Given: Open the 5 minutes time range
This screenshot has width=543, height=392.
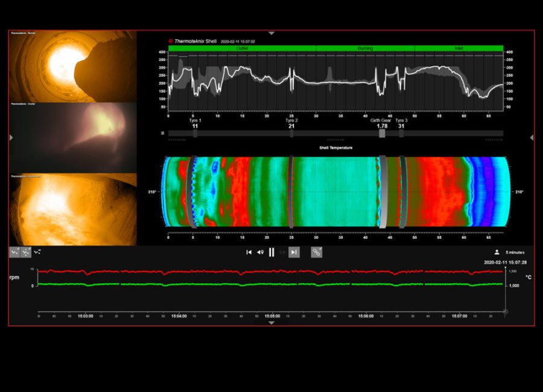Looking at the screenshot, I should (515, 252).
